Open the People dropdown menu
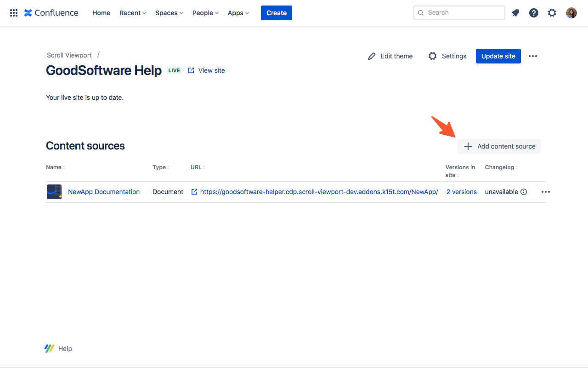The image size is (588, 368). tap(205, 13)
